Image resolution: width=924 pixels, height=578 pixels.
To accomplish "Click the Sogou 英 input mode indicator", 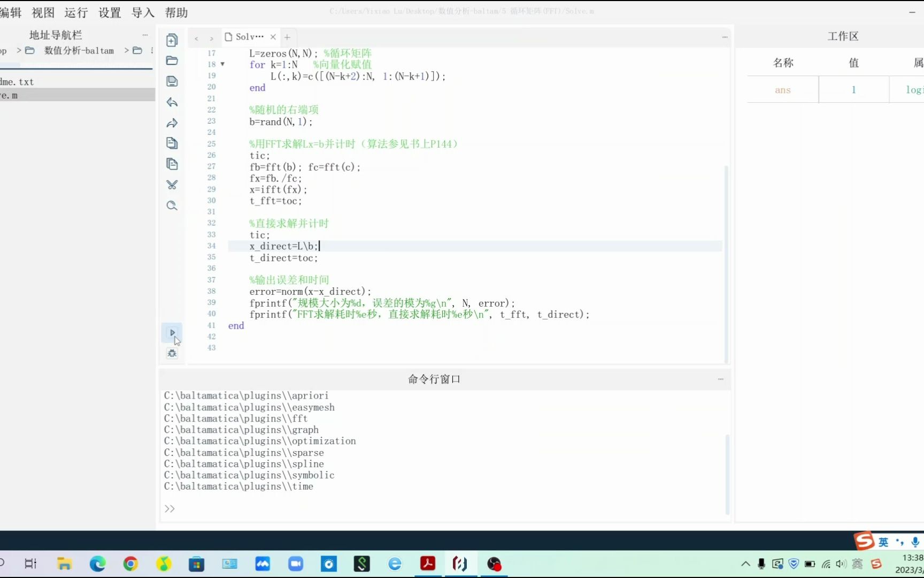I will 883,542.
